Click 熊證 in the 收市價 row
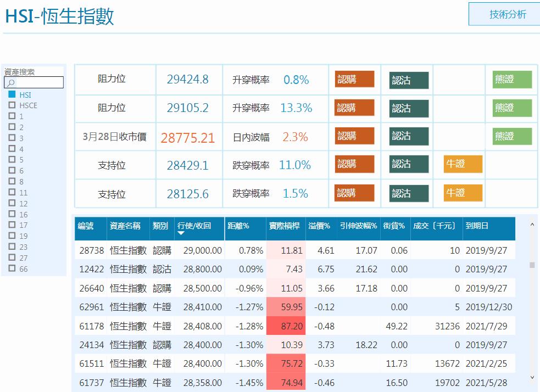The width and height of the screenshot is (540, 392). point(511,136)
